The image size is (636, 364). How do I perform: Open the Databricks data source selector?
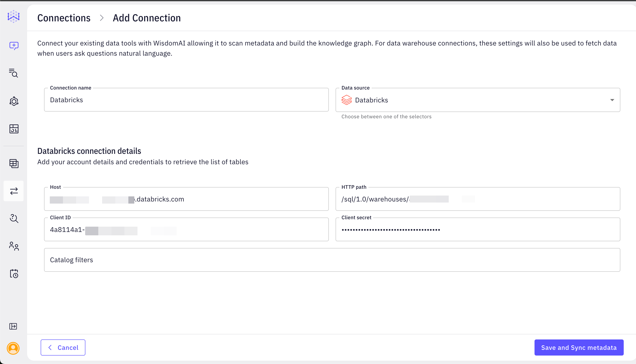478,100
